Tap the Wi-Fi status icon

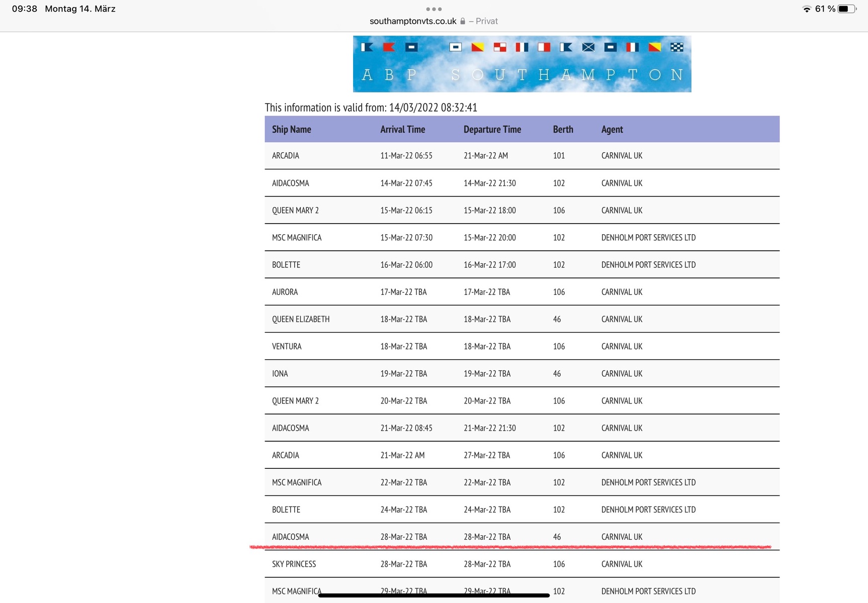pyautogui.click(x=806, y=9)
